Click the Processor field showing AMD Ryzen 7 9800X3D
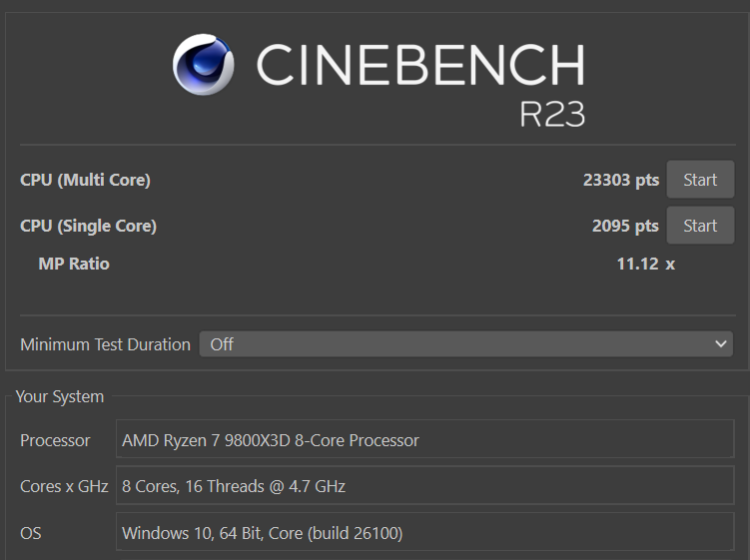Image resolution: width=750 pixels, height=560 pixels. pos(424,439)
